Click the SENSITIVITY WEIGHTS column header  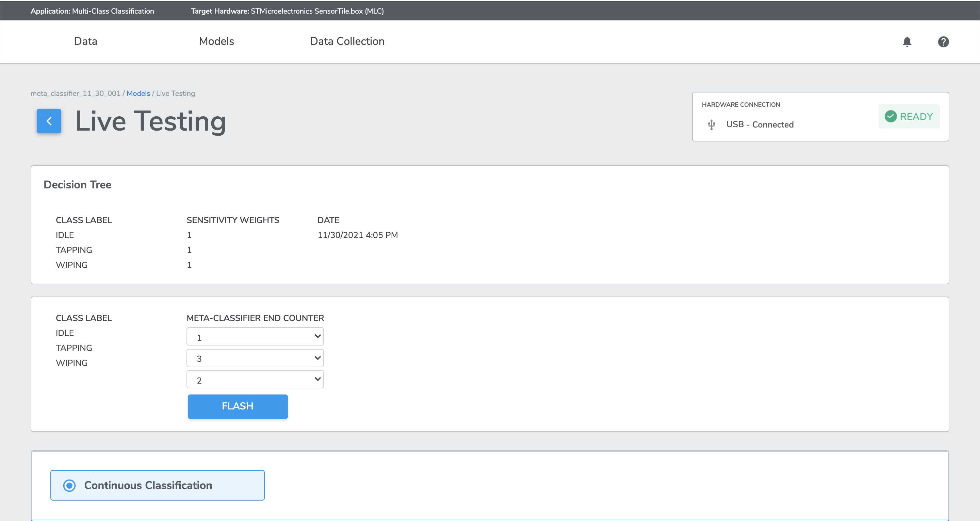coord(233,220)
